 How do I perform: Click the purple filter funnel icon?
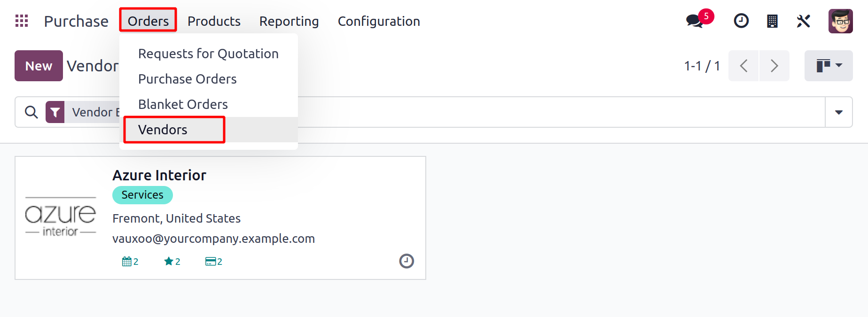(55, 112)
